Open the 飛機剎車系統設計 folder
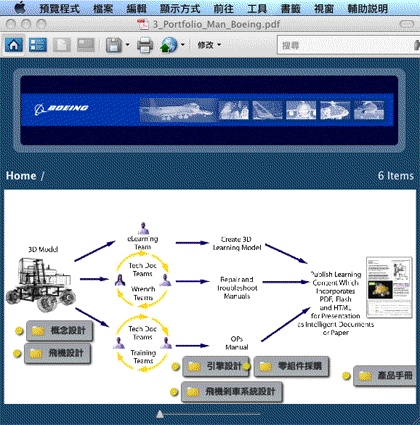This screenshot has width=420, height=425. click(x=232, y=391)
